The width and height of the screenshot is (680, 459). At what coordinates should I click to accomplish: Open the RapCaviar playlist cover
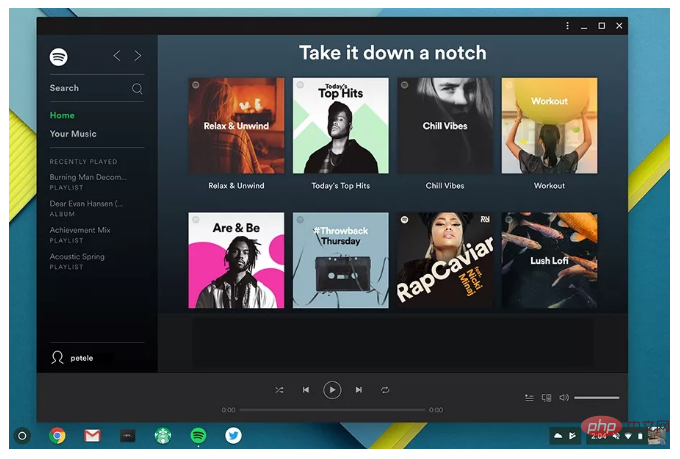point(445,260)
